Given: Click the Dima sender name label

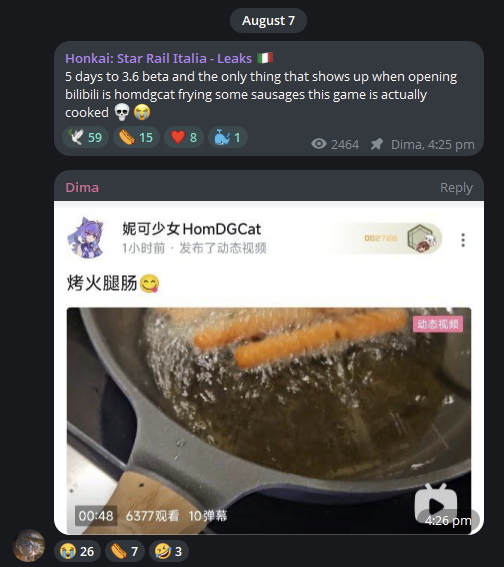Looking at the screenshot, I should [x=82, y=188].
